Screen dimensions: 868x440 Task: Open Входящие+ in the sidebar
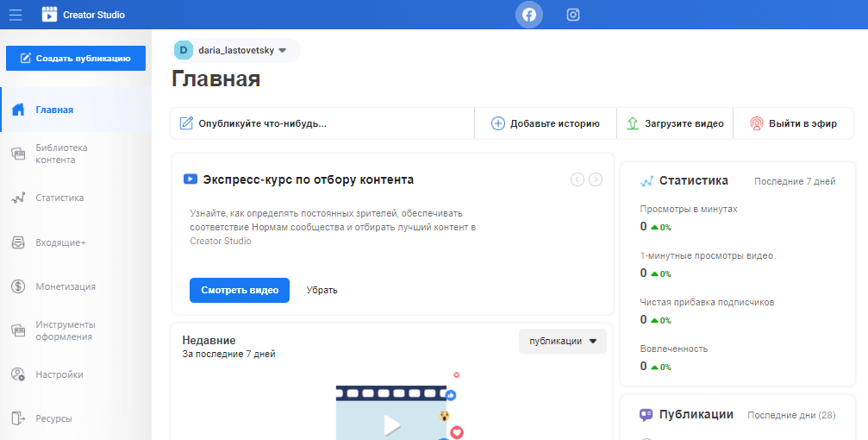click(76, 242)
